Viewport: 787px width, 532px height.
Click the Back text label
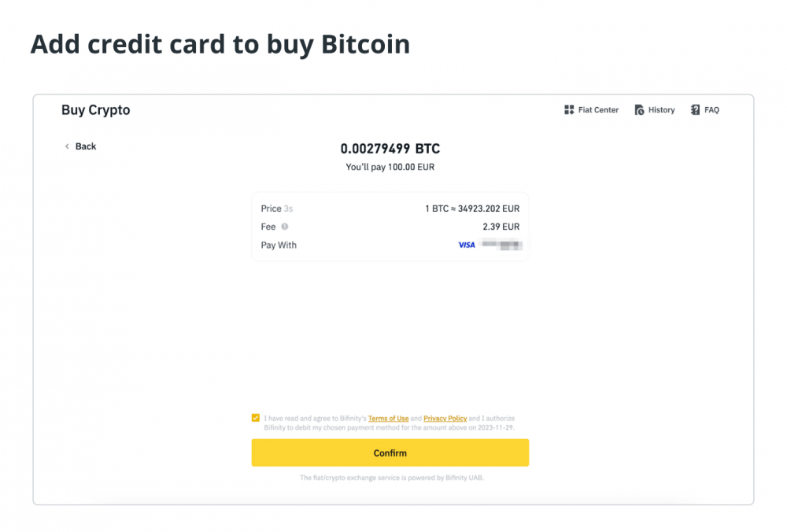click(x=85, y=146)
